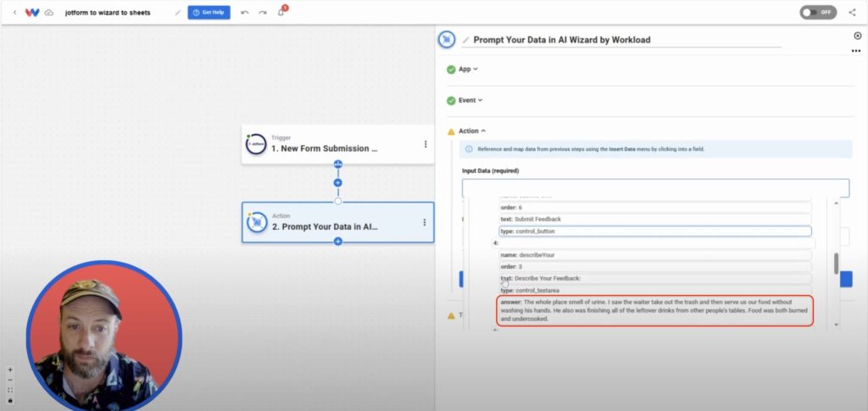This screenshot has height=411, width=868.
Task: Click the scroll down arrow in data list
Action: [x=836, y=325]
